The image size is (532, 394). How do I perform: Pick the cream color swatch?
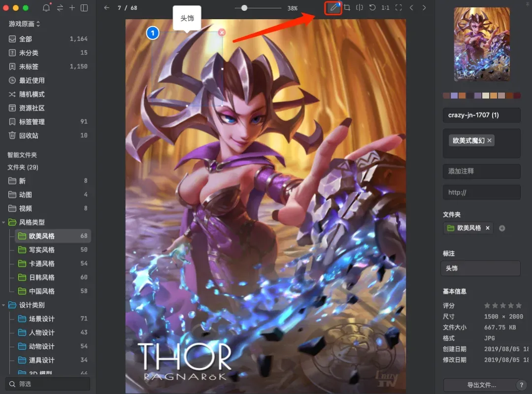click(486, 96)
